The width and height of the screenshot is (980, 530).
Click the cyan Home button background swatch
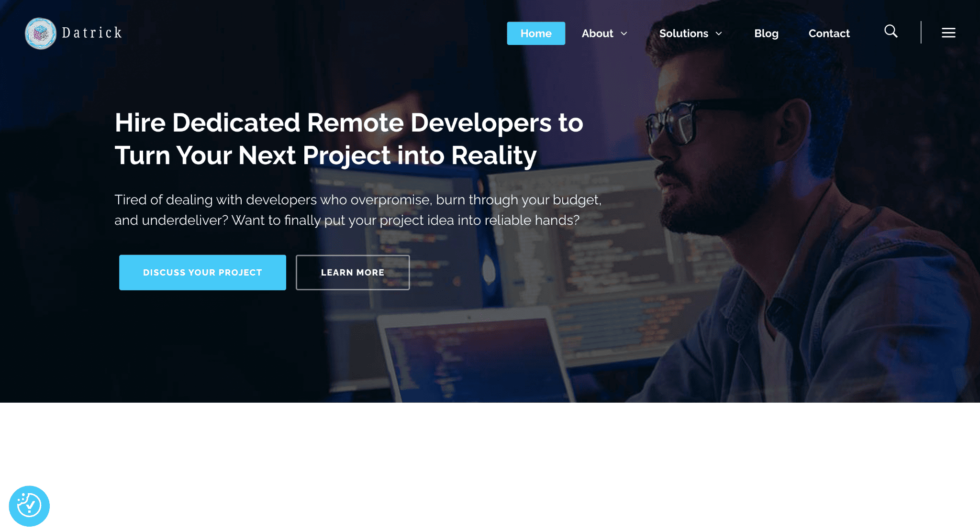[x=535, y=33]
